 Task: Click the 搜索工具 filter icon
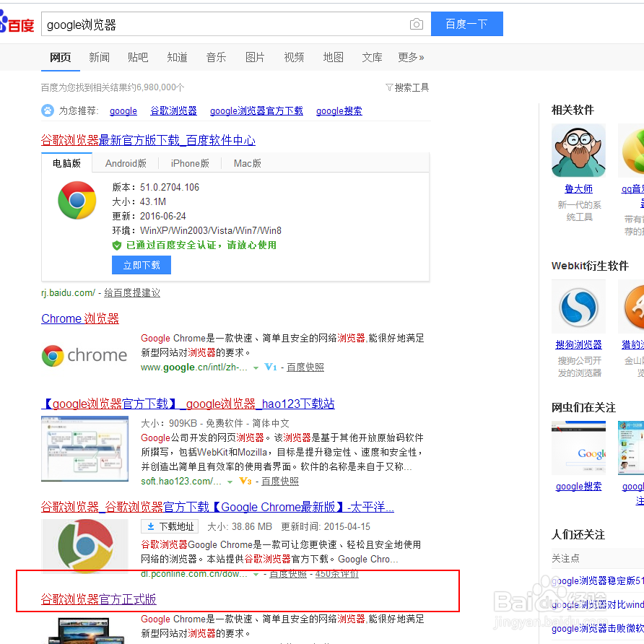click(389, 87)
